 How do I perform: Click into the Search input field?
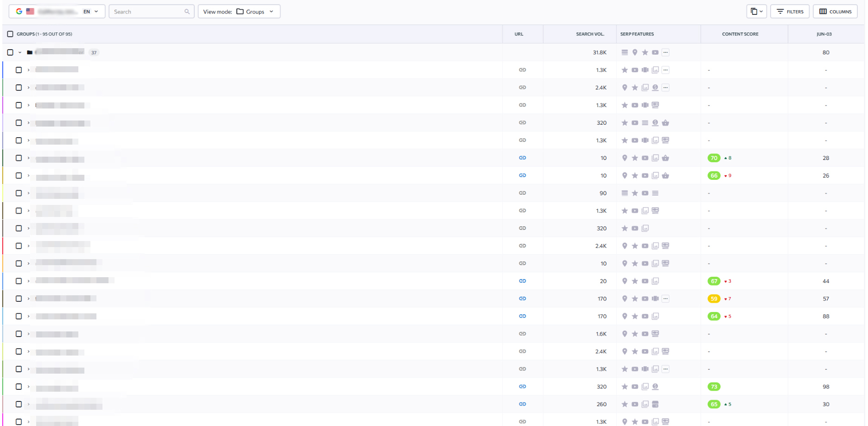tap(147, 12)
